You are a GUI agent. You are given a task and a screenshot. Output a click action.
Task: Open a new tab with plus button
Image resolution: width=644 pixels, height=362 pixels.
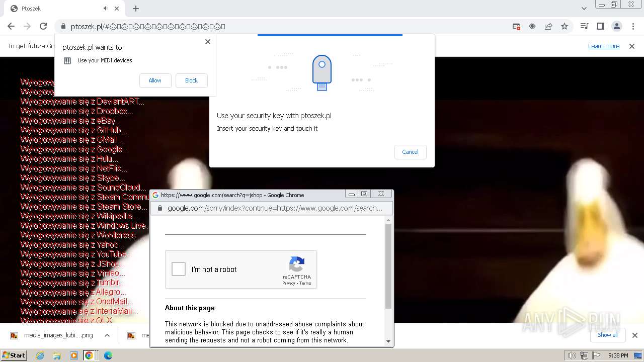pyautogui.click(x=136, y=9)
